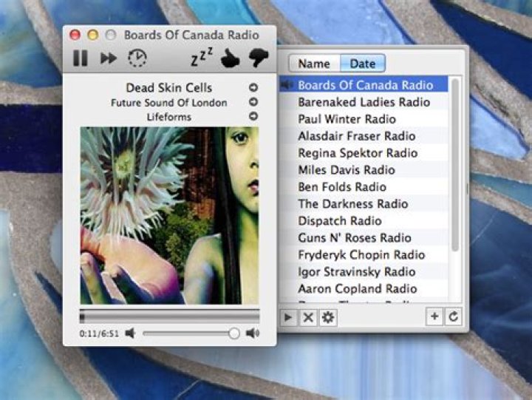Open arrow link next to Lifeforms
Screen dimensions: 532x400
[x=253, y=117]
